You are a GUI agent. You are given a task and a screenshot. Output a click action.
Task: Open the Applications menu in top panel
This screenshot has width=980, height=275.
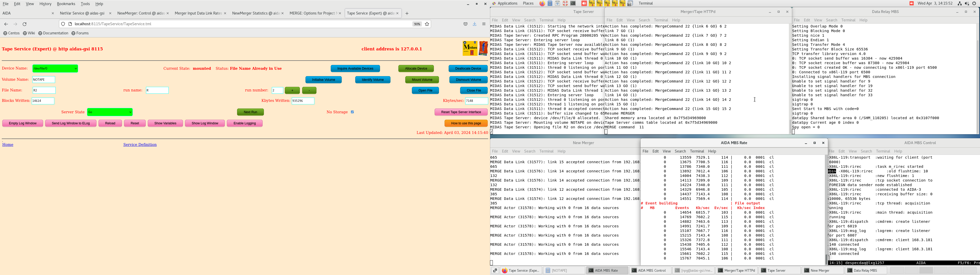coord(508,3)
